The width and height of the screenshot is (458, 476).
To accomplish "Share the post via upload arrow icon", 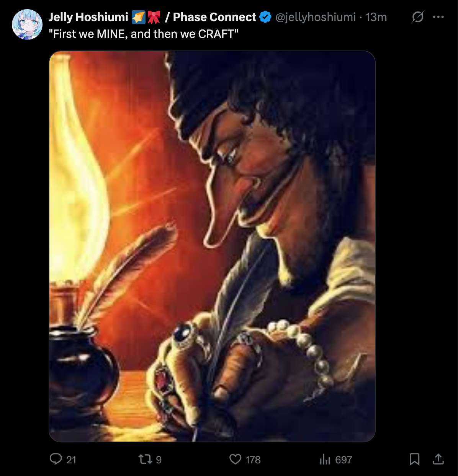I will point(438,459).
